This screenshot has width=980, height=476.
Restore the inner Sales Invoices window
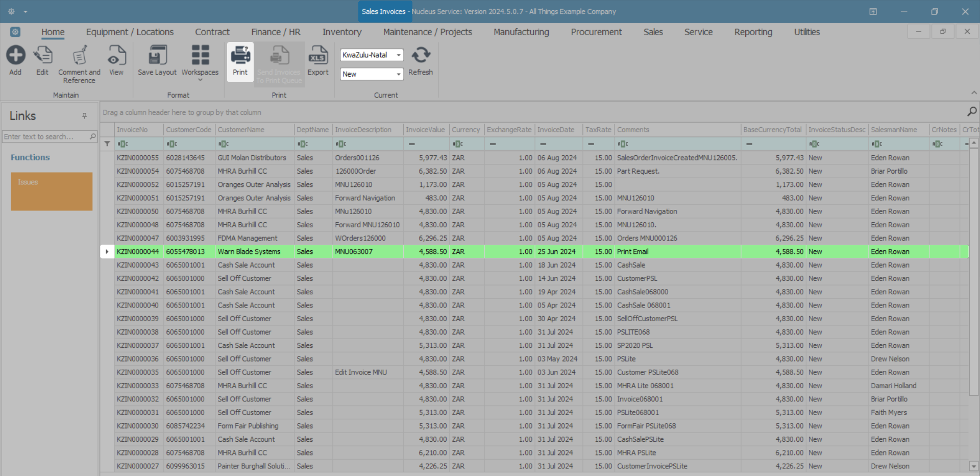tap(943, 32)
